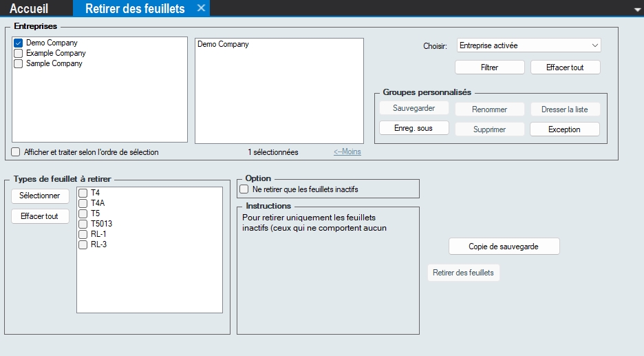The height and width of the screenshot is (356, 644).
Task: Check the Example Company checkbox
Action: pos(19,54)
